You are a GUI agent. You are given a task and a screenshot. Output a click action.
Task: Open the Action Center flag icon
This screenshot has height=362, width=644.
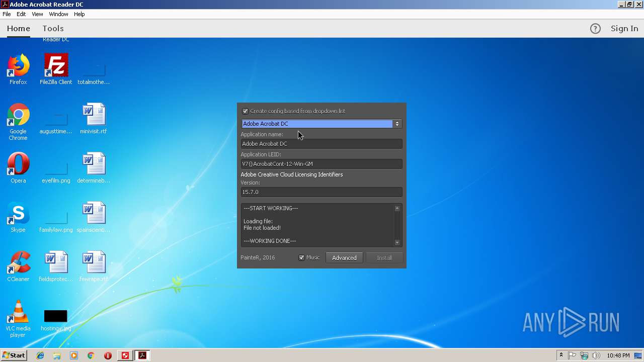[x=572, y=355]
